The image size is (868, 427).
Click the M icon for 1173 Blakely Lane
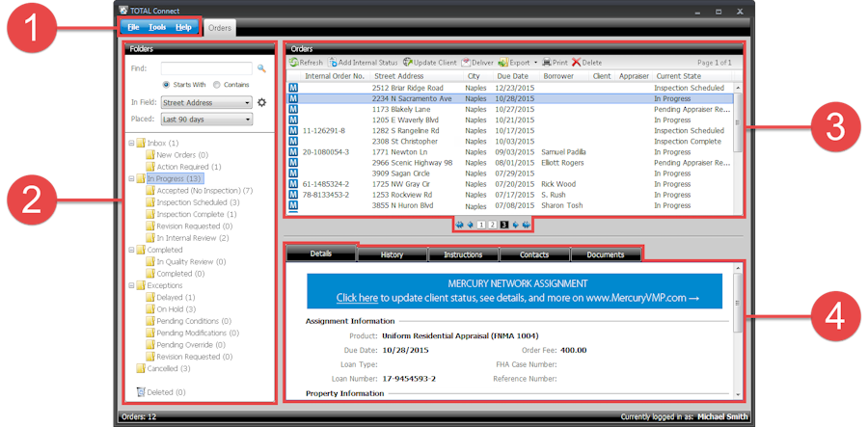293,109
